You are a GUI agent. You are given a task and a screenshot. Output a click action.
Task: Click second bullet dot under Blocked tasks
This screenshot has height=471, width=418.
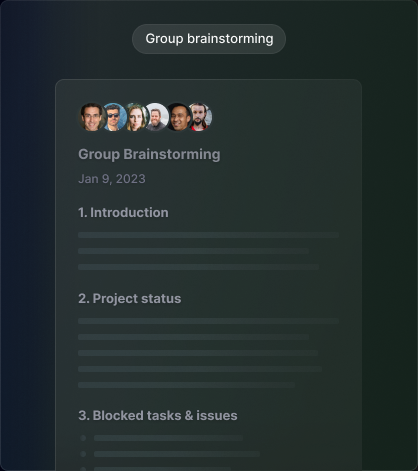click(x=83, y=454)
